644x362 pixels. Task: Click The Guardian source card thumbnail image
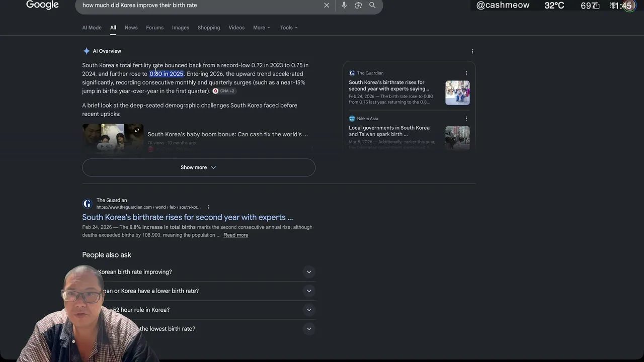(x=457, y=93)
